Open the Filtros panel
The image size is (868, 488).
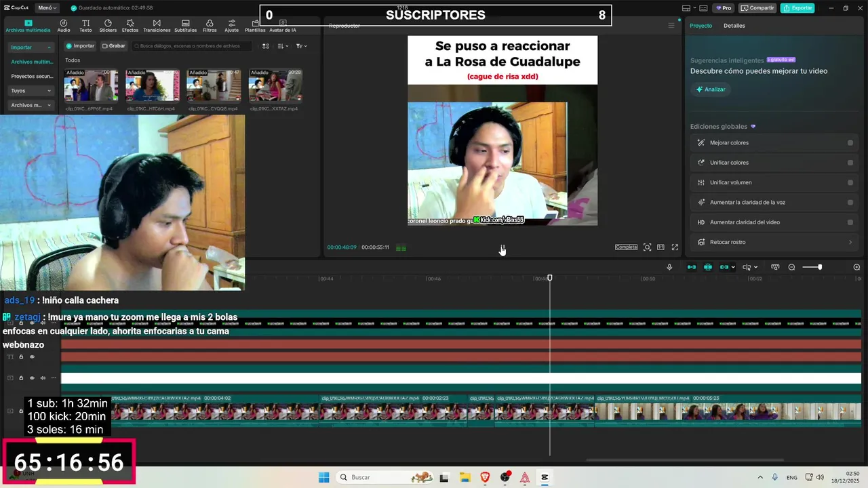(x=210, y=26)
